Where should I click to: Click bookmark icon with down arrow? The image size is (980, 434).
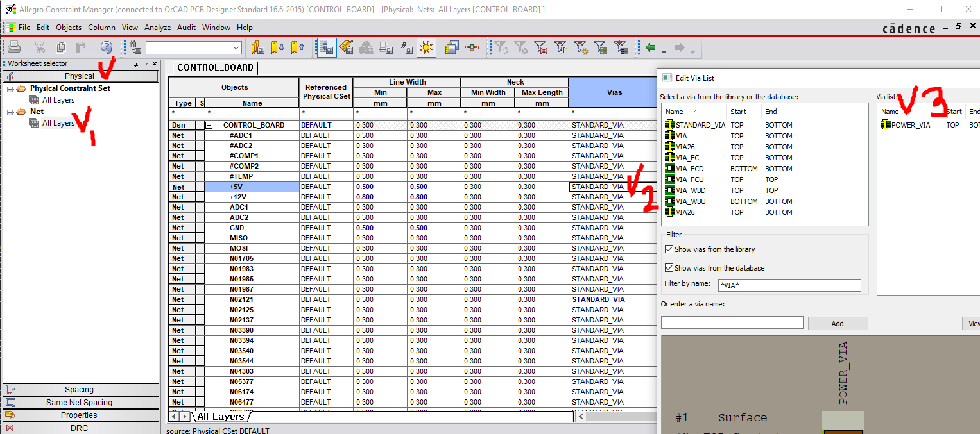point(278,47)
